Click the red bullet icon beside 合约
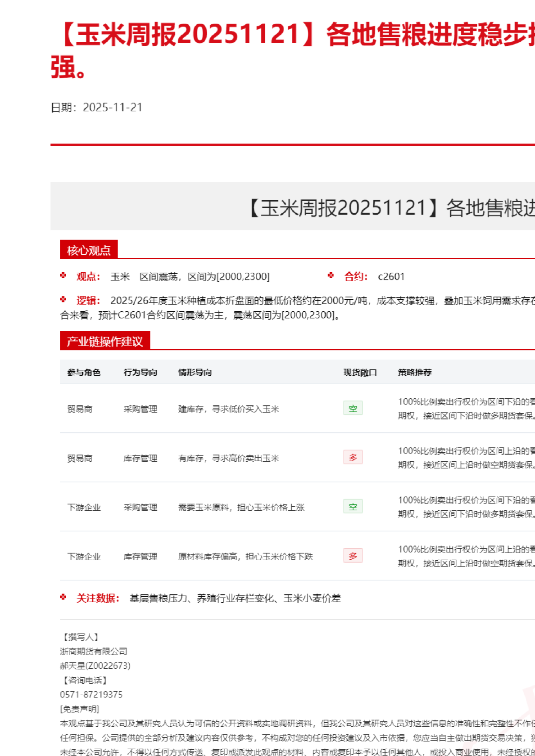This screenshot has width=535, height=756. [x=331, y=275]
